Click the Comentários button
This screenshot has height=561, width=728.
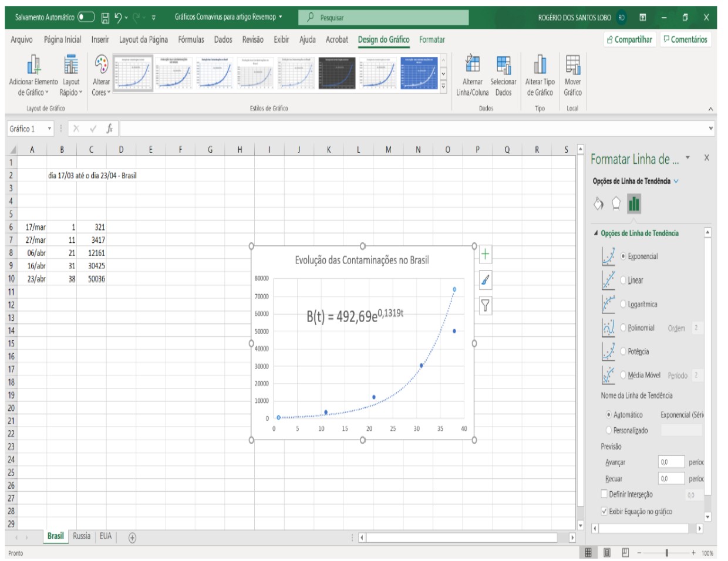pyautogui.click(x=685, y=39)
